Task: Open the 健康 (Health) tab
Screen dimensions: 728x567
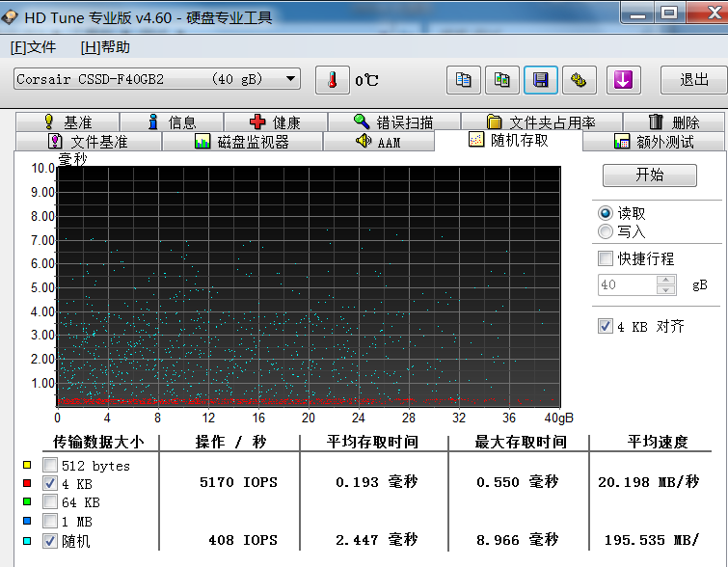Action: click(x=275, y=122)
